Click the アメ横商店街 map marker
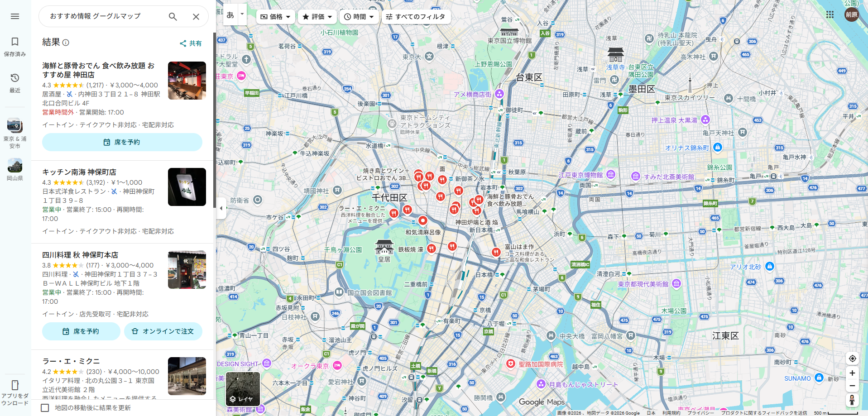The image size is (868, 416). [499, 94]
